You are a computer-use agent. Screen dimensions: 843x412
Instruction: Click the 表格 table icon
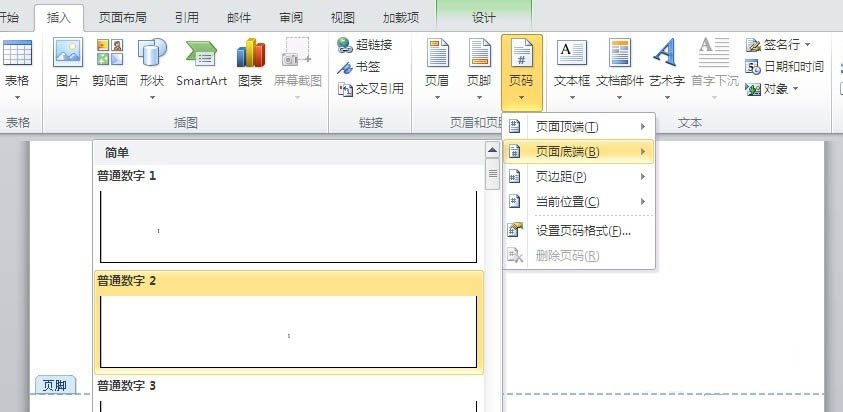pyautogui.click(x=17, y=53)
